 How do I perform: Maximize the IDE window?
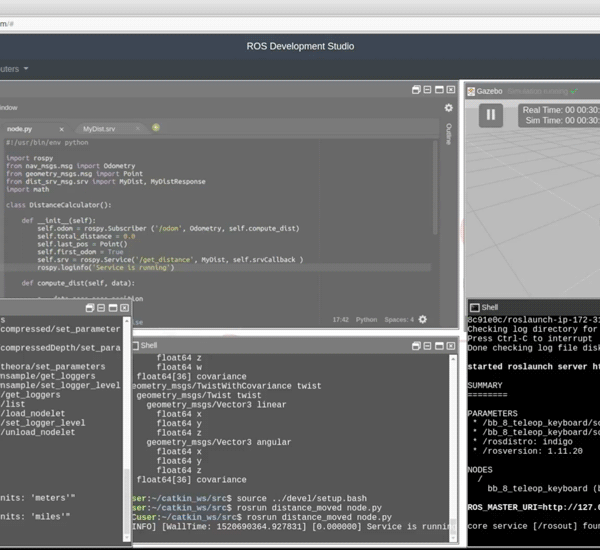[x=439, y=90]
